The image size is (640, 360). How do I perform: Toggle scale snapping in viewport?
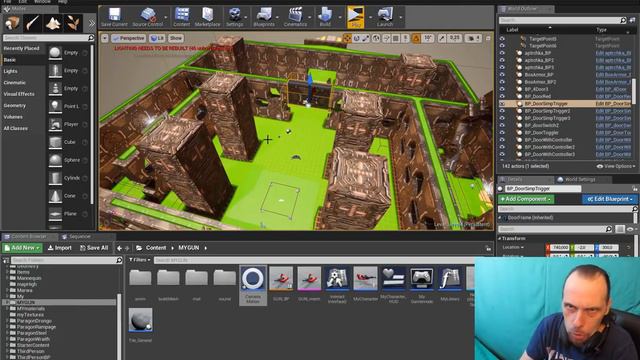pyautogui.click(x=442, y=38)
